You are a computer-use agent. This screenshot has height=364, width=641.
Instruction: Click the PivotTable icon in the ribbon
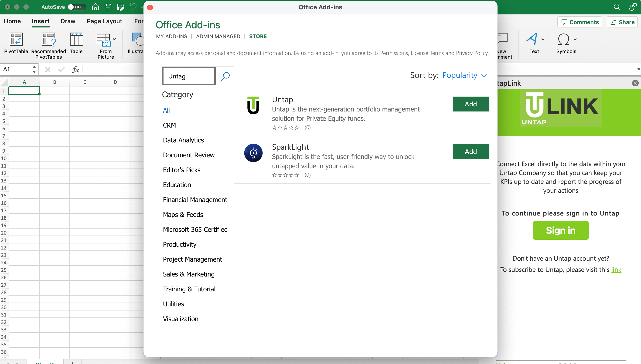[x=16, y=39]
